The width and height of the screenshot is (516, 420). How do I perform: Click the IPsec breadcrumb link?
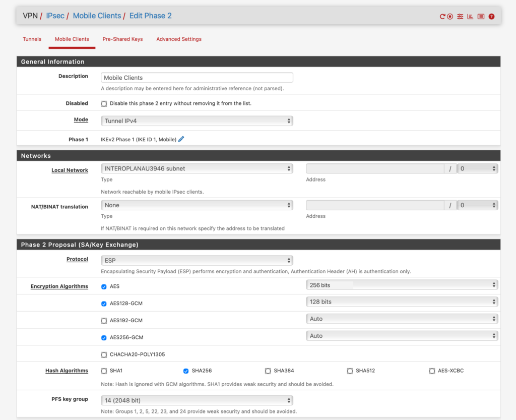point(55,16)
